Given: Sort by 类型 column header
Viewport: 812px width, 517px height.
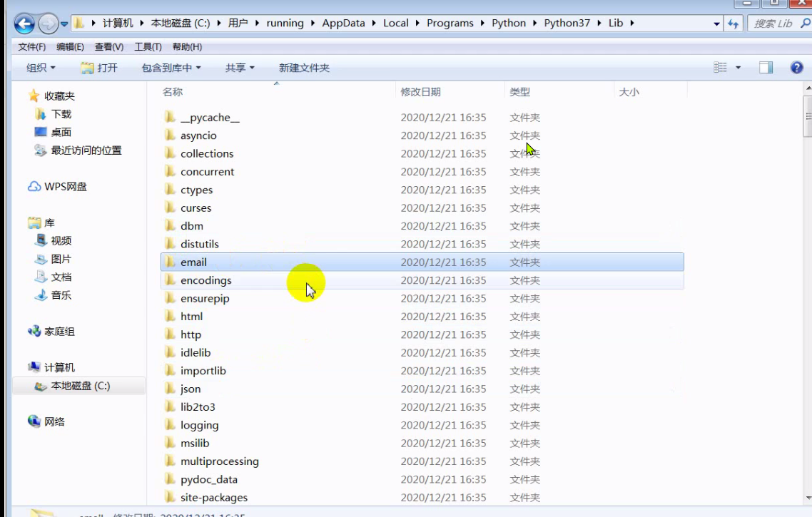Looking at the screenshot, I should (519, 92).
